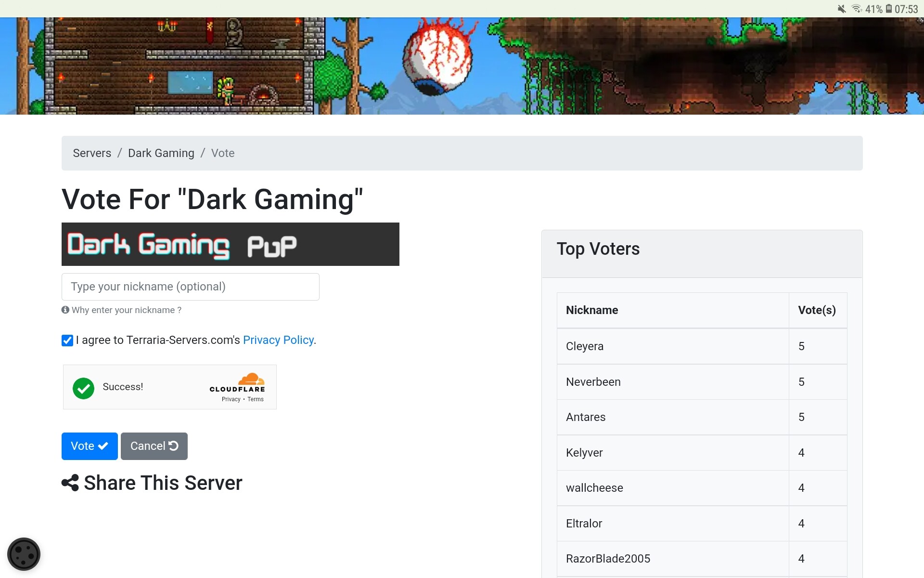Click the green success checkmark icon
This screenshot has width=924, height=578.
pos(83,388)
